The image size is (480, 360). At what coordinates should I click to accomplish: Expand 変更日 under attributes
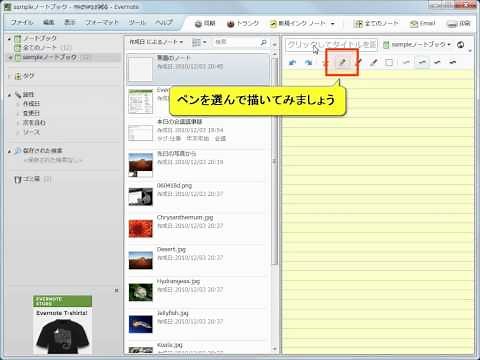point(18,114)
